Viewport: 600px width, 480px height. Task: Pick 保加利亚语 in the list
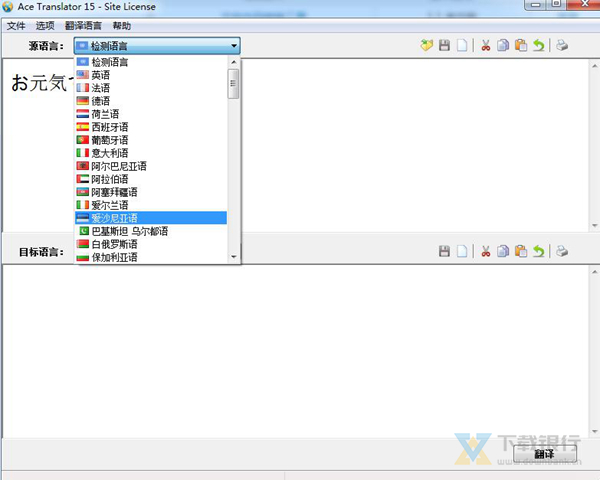pyautogui.click(x=151, y=257)
